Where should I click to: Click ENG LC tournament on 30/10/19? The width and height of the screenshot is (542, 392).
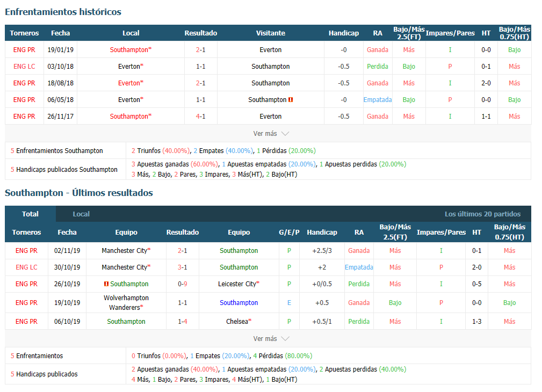(x=26, y=267)
